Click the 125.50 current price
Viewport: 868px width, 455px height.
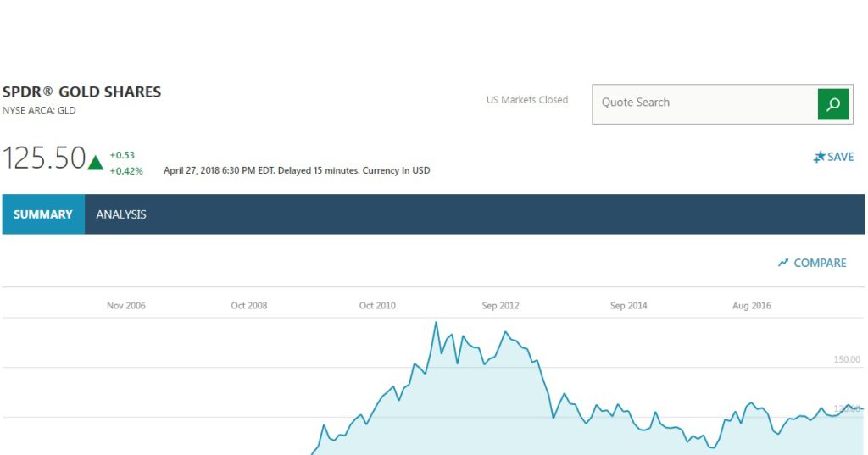pyautogui.click(x=44, y=158)
